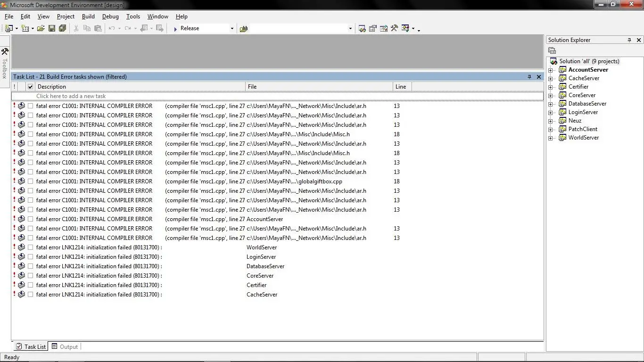Click the Open File folder icon
This screenshot has height=362, width=644.
[41, 28]
